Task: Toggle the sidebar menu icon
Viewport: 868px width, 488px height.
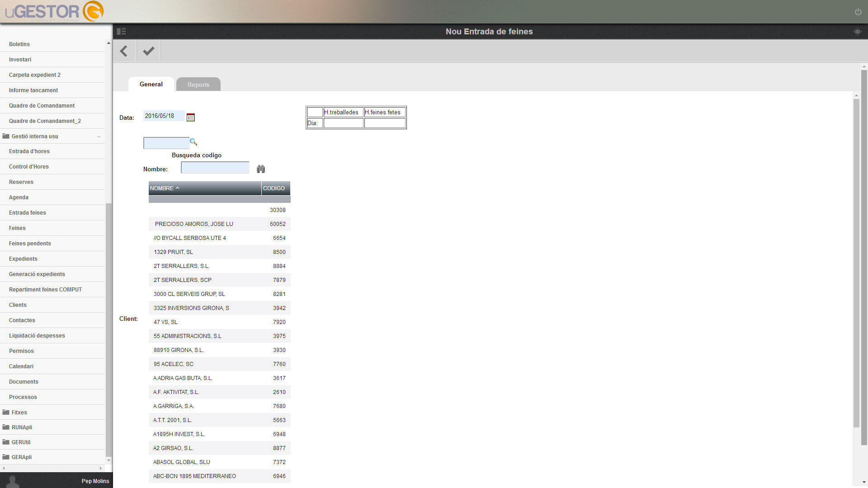Action: [x=121, y=31]
